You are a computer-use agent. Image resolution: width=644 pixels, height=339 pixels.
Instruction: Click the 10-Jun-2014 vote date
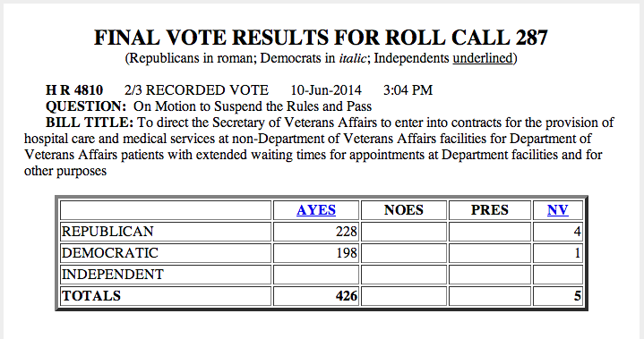pyautogui.click(x=326, y=90)
